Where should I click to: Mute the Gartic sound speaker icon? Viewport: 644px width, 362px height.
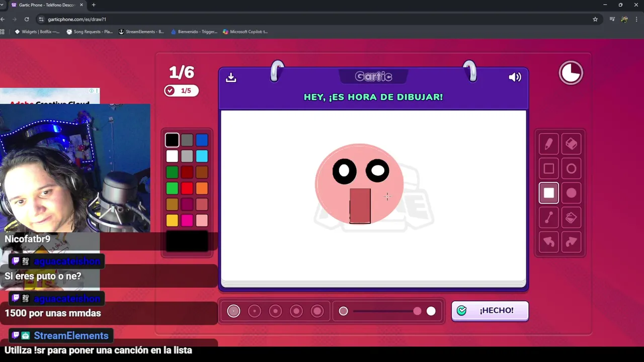click(x=515, y=77)
